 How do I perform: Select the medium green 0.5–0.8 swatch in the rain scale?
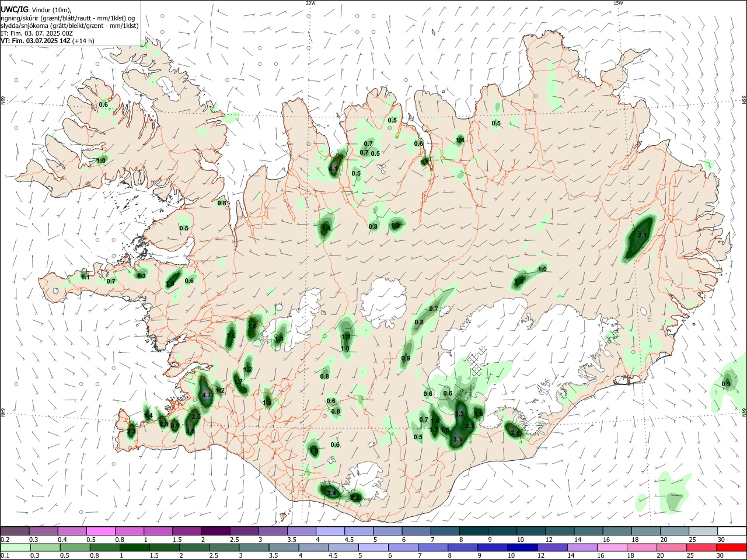coord(75,547)
